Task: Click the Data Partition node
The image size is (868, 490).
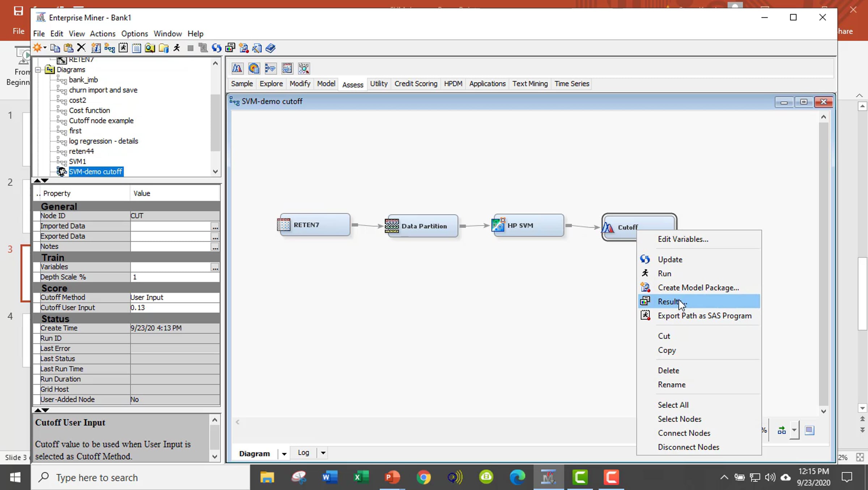Action: point(422,226)
